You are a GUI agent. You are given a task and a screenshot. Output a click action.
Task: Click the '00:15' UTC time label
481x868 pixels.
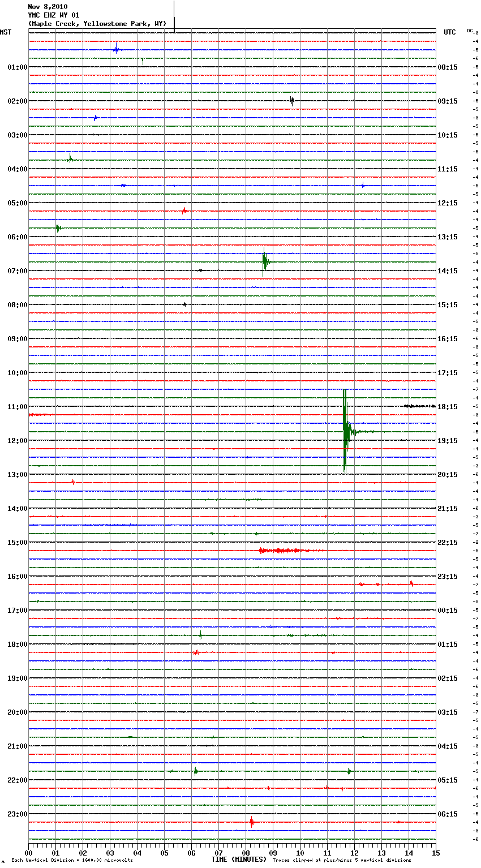[x=448, y=611]
